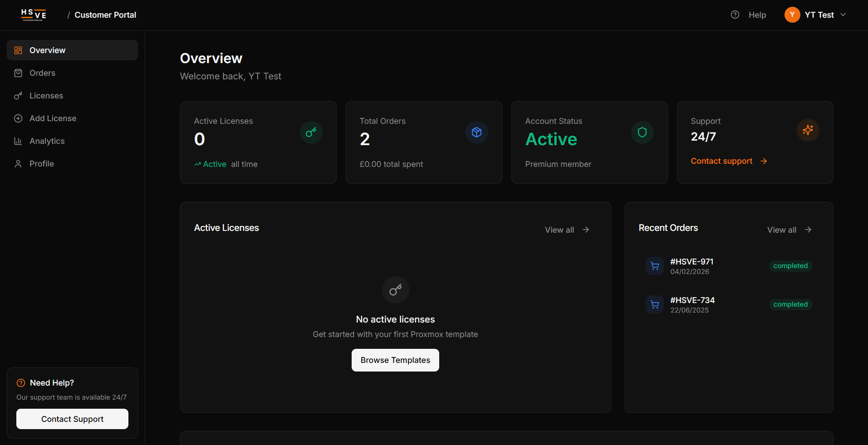Go to Orders in the sidebar
This screenshot has width=868, height=445.
(72, 73)
